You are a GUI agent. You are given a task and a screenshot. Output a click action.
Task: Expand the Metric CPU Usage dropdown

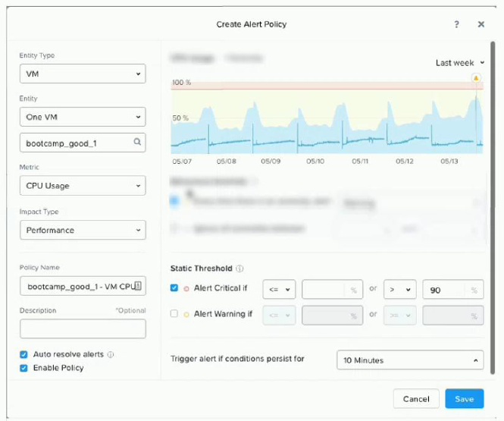[x=82, y=185]
